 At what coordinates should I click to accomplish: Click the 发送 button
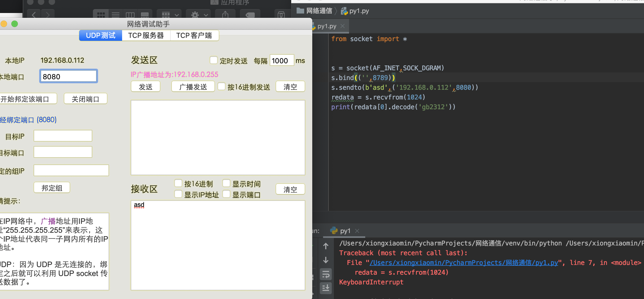click(x=146, y=87)
